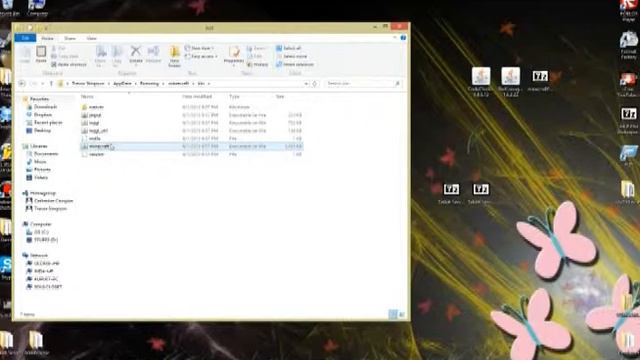Open Desktop in navigation pane
This screenshot has height=360, width=640.
tap(39, 131)
